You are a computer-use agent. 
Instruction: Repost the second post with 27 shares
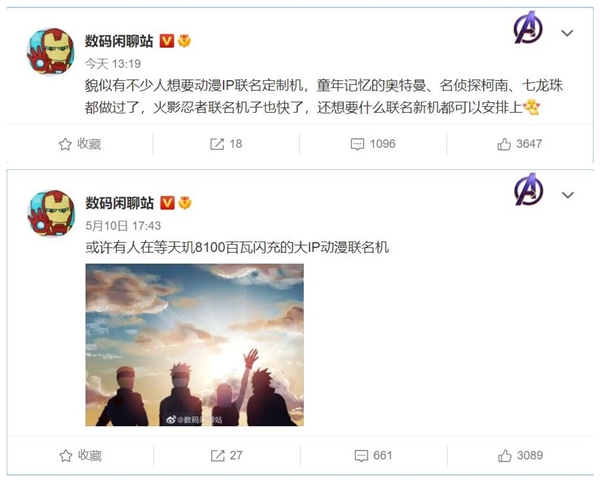coord(227,455)
